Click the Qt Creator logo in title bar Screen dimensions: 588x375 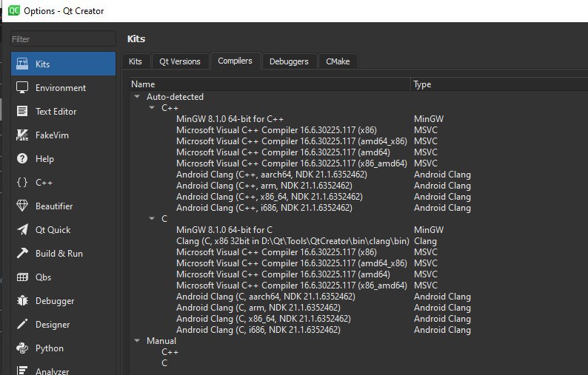click(x=14, y=10)
